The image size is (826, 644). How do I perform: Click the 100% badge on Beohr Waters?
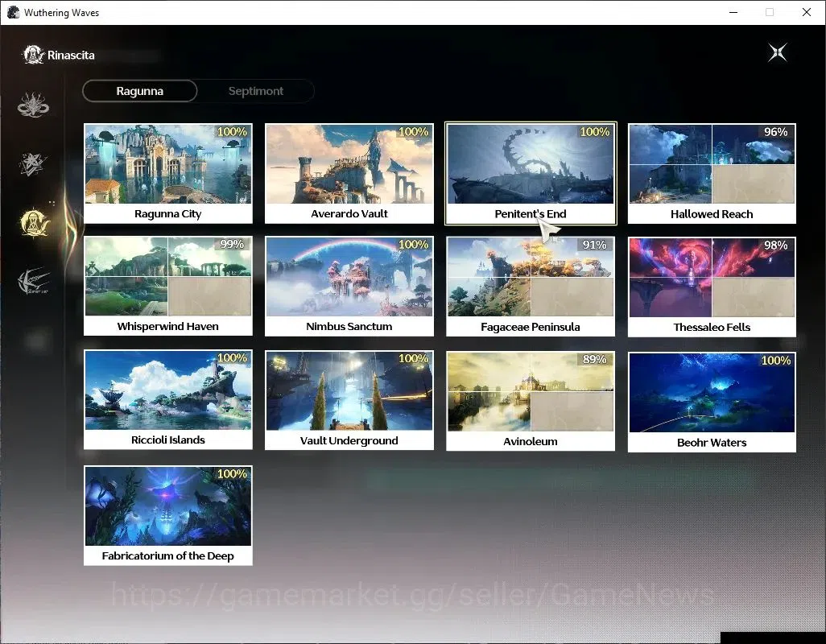pyautogui.click(x=776, y=360)
